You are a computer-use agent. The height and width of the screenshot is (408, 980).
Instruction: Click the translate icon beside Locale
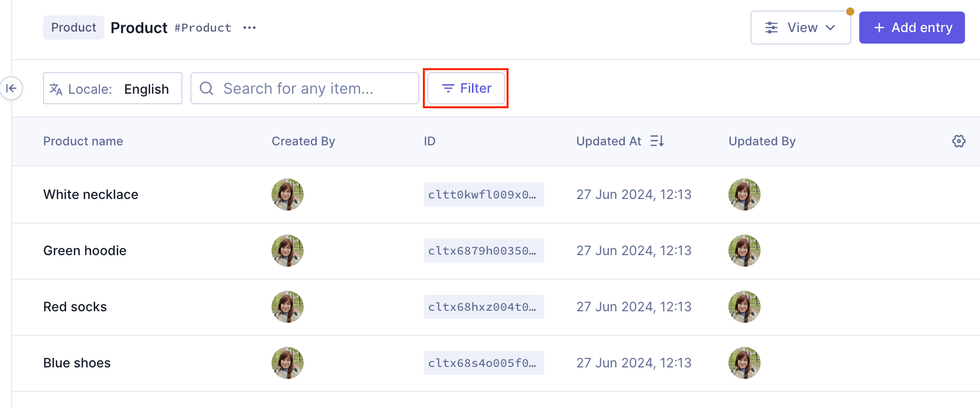56,89
